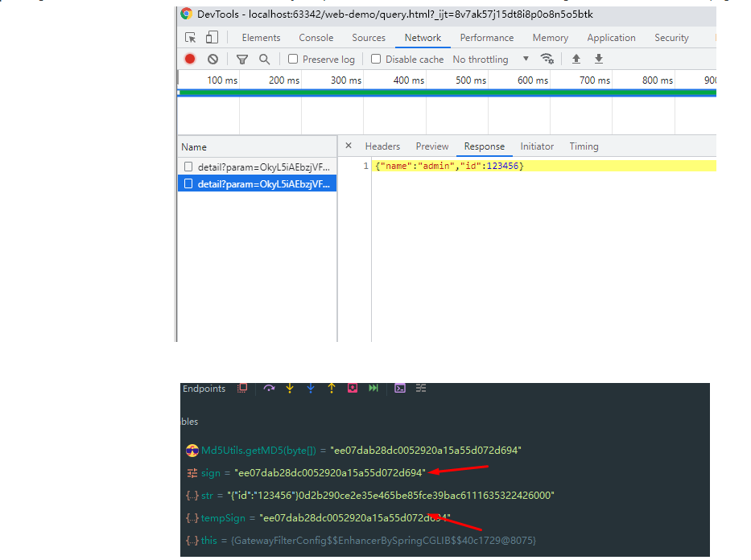751x560 pixels.
Task: Open the network filter funnel
Action: (x=242, y=60)
